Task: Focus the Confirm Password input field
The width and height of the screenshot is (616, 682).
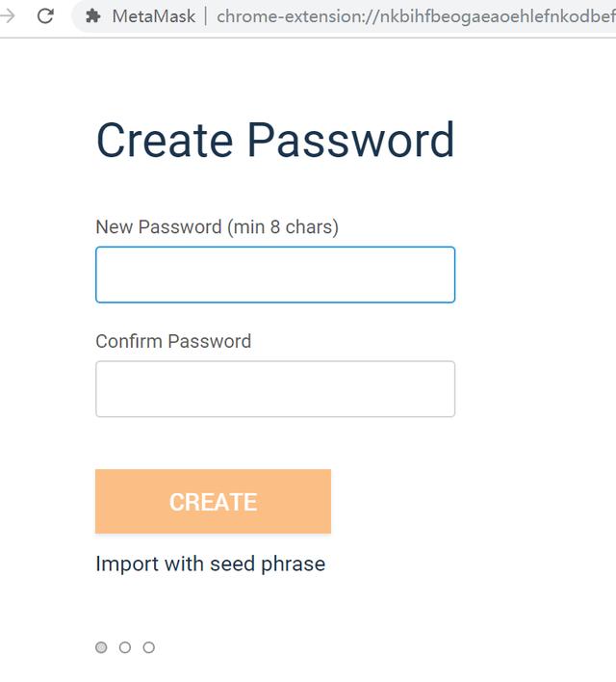Action: click(x=275, y=389)
